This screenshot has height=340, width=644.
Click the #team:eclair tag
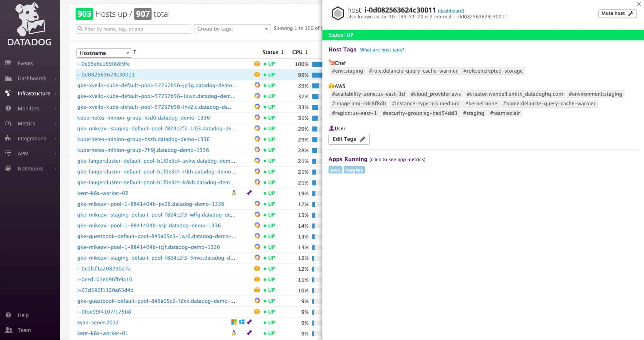[505, 113]
